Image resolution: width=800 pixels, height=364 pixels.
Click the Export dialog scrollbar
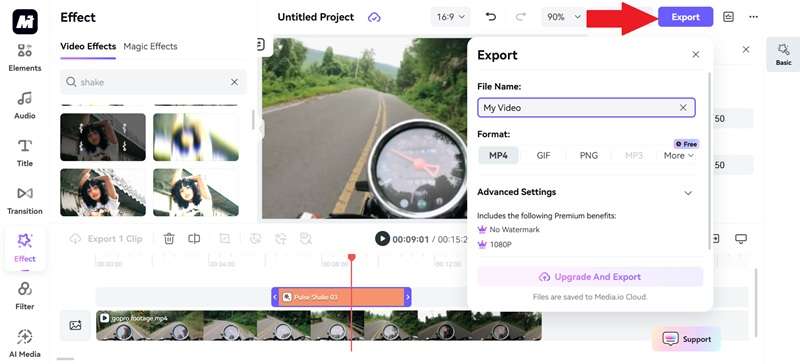[x=709, y=161]
